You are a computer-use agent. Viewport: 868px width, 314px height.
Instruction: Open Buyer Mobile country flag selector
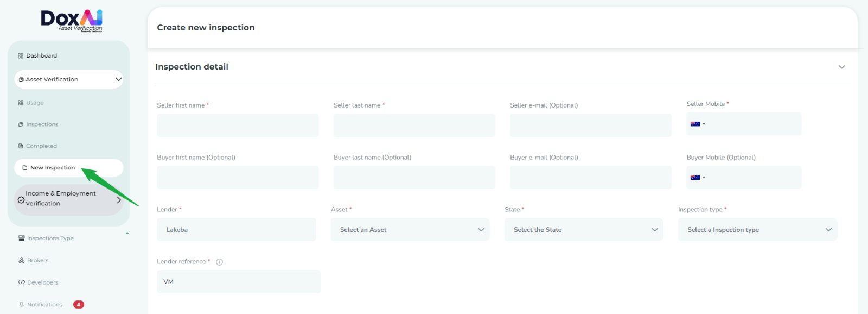[x=698, y=178]
